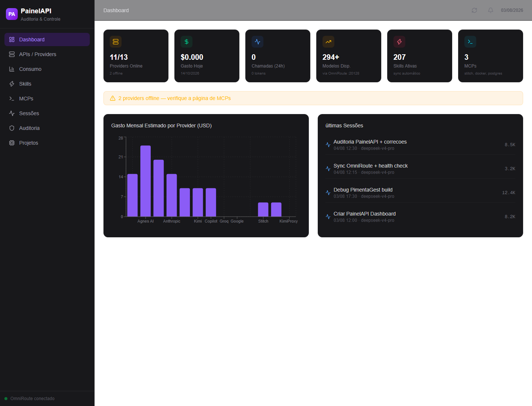The image size is (532, 406).
Task: Go to Consumo section
Action: (x=47, y=69)
